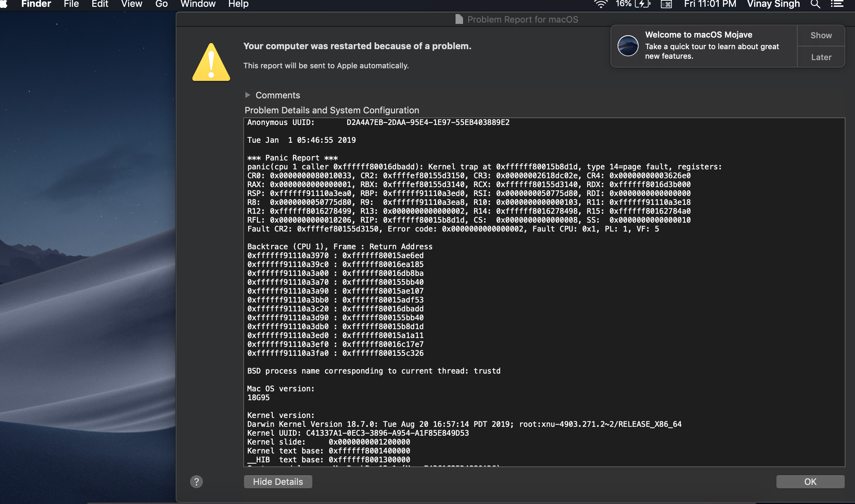The image size is (855, 504).
Task: Click the macOS Mojave notification thumbnail
Action: tap(628, 46)
